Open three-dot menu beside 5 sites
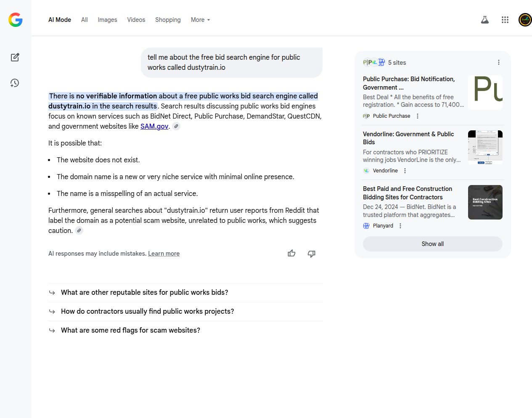 tap(499, 62)
